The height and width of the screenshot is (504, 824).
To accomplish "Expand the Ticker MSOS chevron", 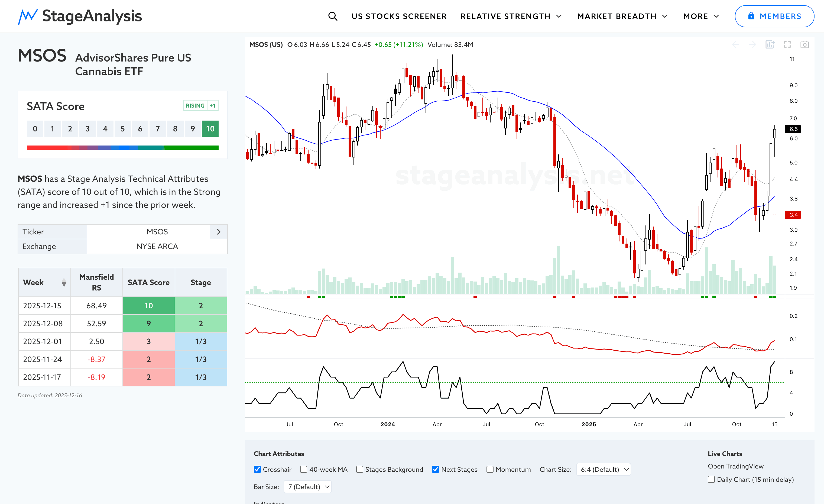I will tap(219, 232).
